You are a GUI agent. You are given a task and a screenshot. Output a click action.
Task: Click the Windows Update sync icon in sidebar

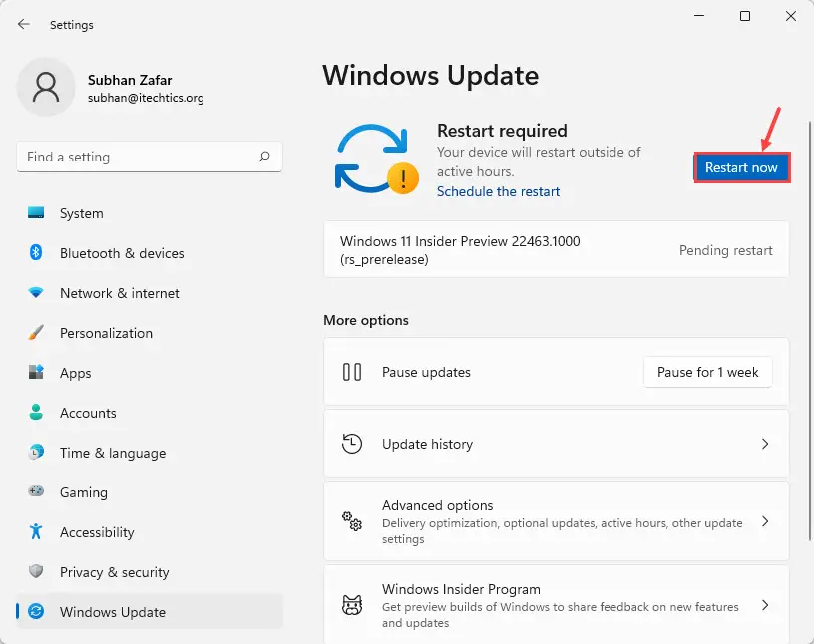click(x=36, y=611)
